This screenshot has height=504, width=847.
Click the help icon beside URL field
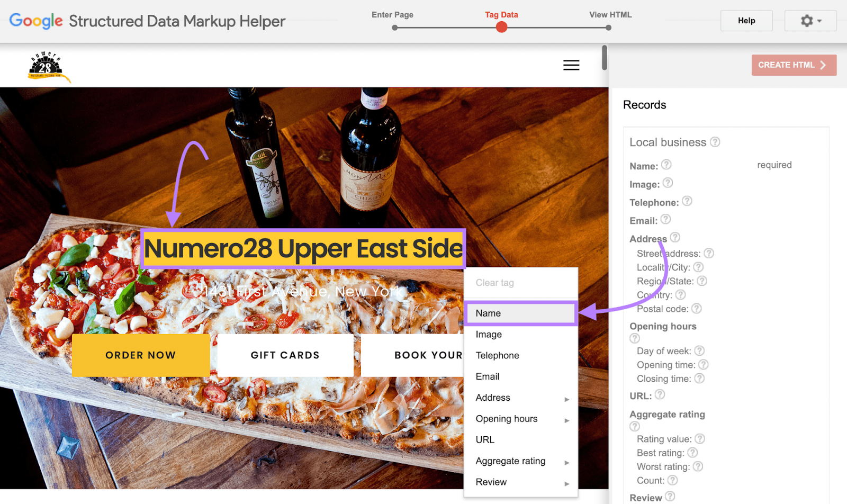[660, 394]
